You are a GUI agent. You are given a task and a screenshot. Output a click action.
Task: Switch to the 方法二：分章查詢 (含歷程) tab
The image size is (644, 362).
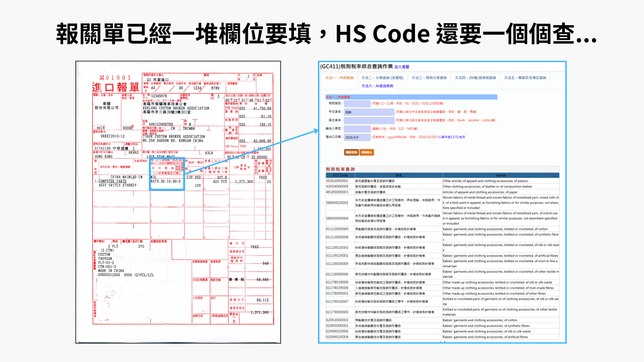click(382, 78)
